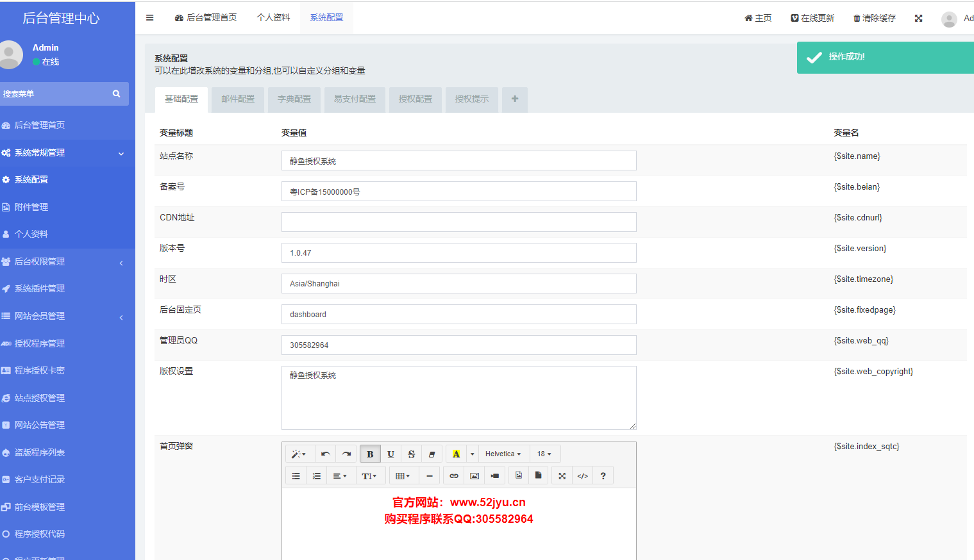Click the 清除缓存 link in header
The width and height of the screenshot is (974, 560).
point(875,18)
